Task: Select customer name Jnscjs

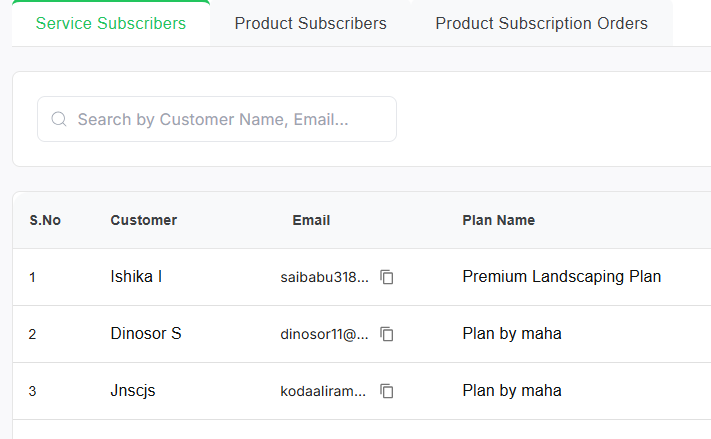Action: pyautogui.click(x=133, y=390)
